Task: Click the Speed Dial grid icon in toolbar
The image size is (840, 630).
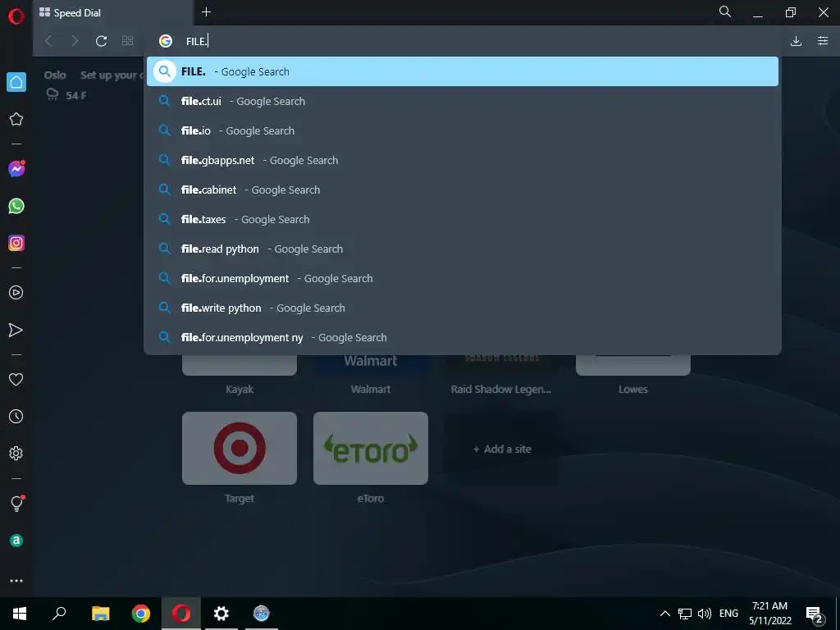Action: pyautogui.click(x=127, y=41)
